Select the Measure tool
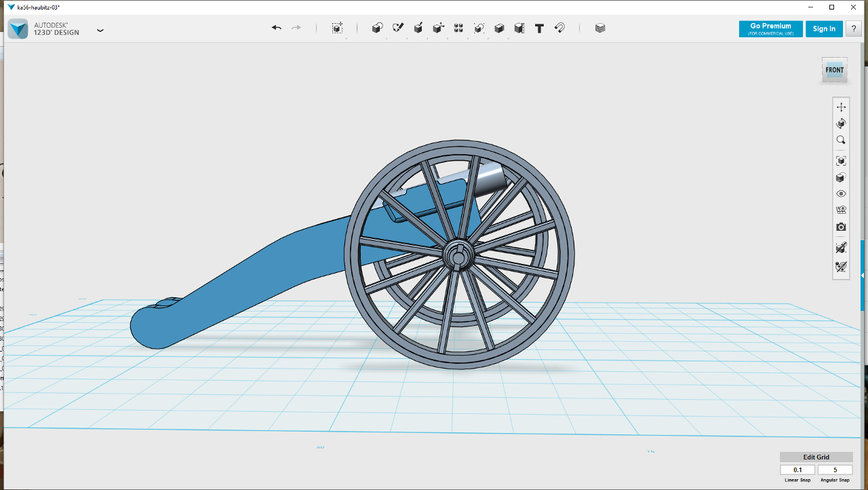Image resolution: width=868 pixels, height=490 pixels. coord(519,28)
